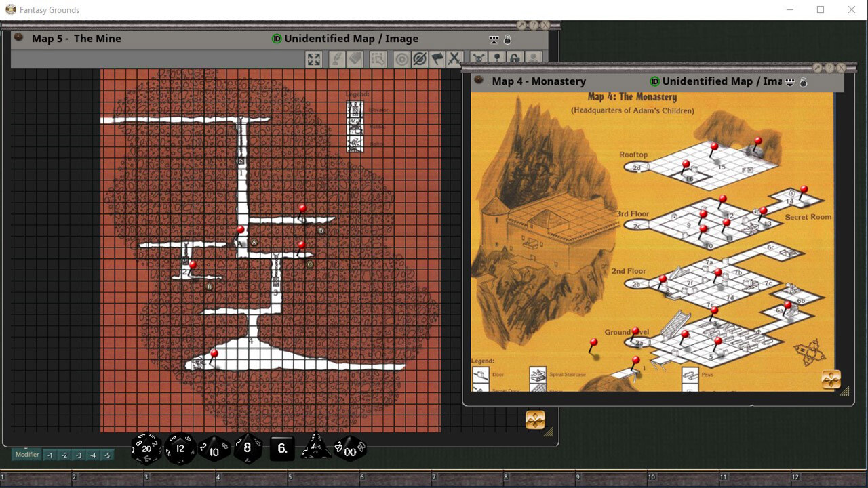Viewport: 868px width, 488px height.
Task: Click red pin near Secret Room on Monastery map
Action: (804, 190)
